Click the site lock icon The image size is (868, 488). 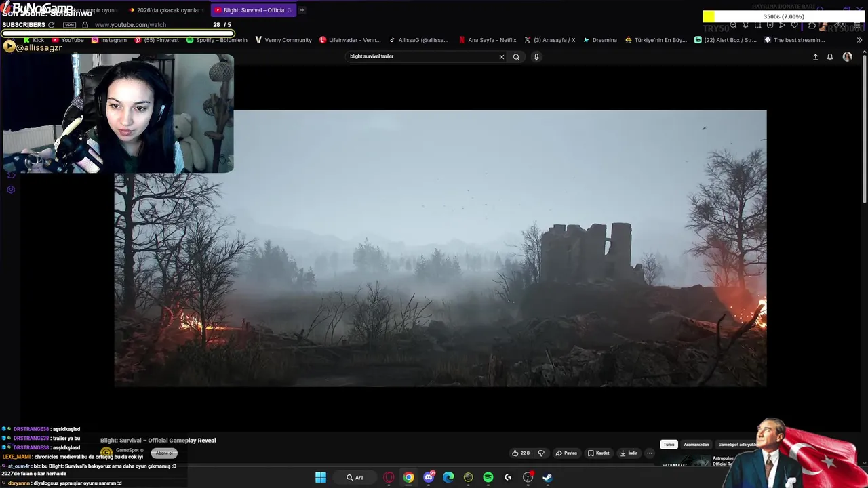click(85, 25)
